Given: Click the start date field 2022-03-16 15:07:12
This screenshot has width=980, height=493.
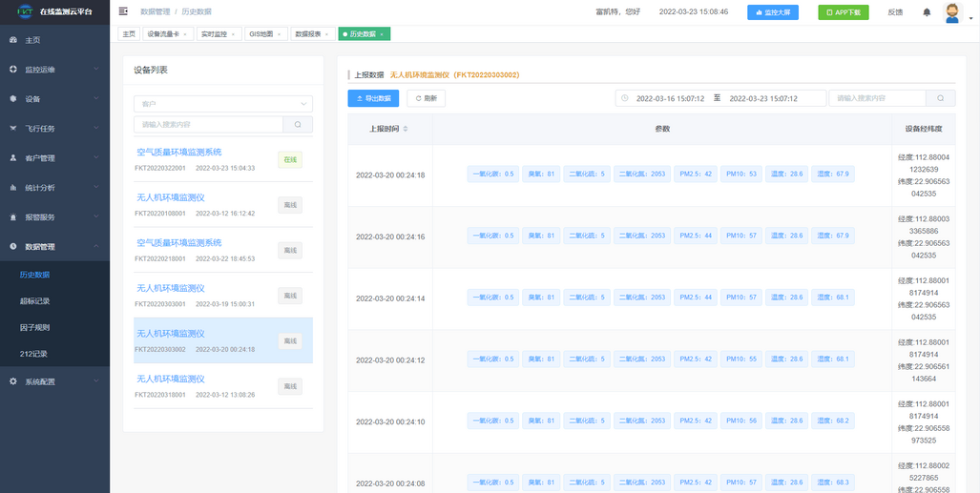Looking at the screenshot, I should pos(669,98).
